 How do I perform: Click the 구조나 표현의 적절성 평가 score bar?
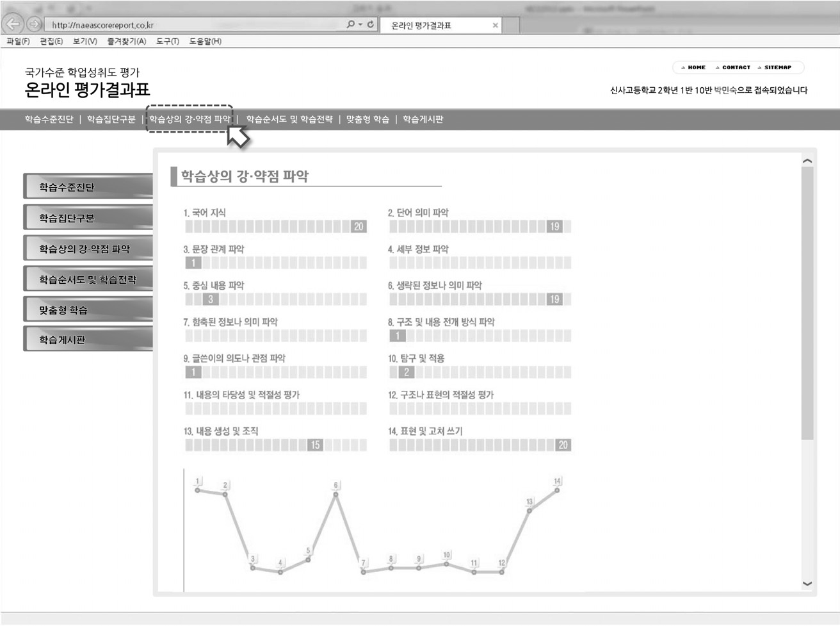click(x=480, y=409)
